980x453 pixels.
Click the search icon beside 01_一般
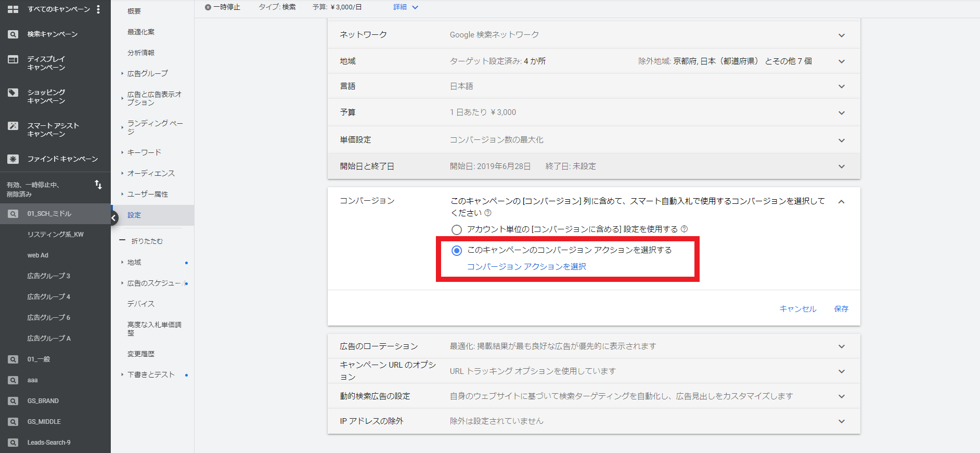click(x=13, y=359)
